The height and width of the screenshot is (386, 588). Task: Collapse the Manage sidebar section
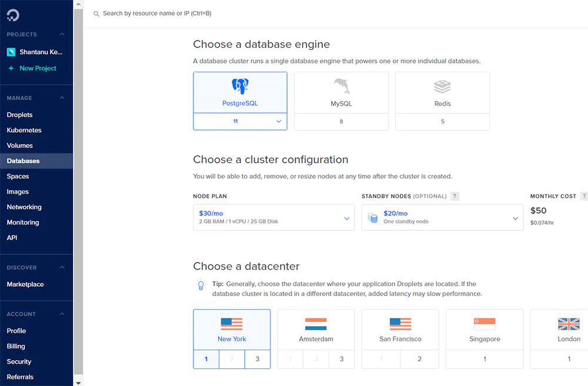pyautogui.click(x=62, y=98)
